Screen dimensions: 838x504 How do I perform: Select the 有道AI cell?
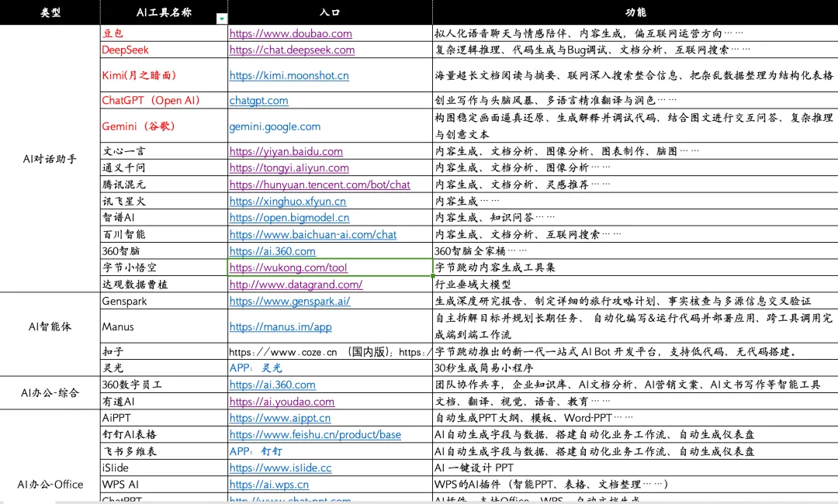coord(164,402)
